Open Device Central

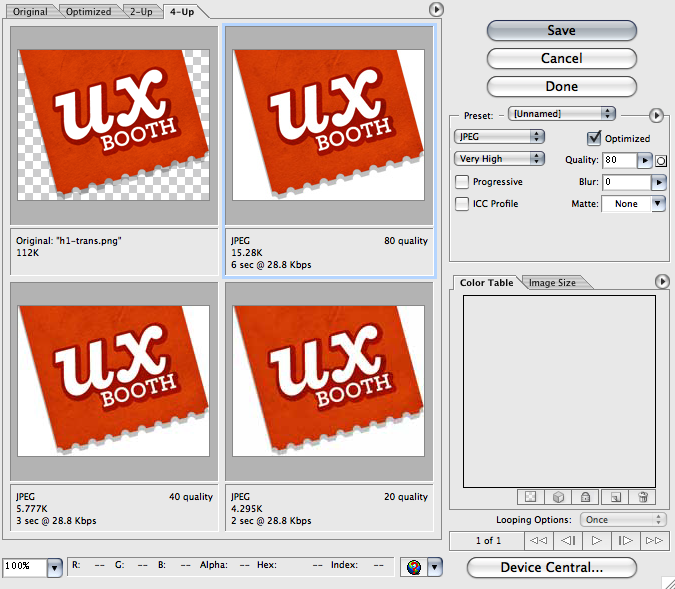click(x=551, y=567)
